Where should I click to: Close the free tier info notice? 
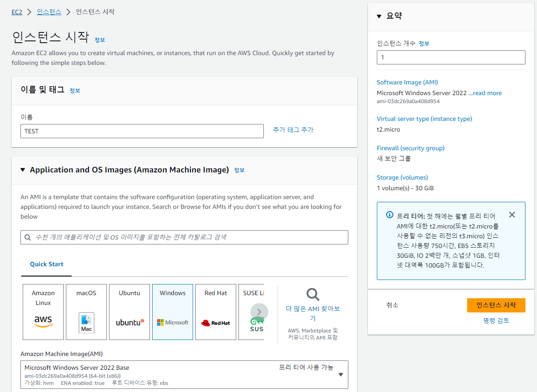coord(512,215)
